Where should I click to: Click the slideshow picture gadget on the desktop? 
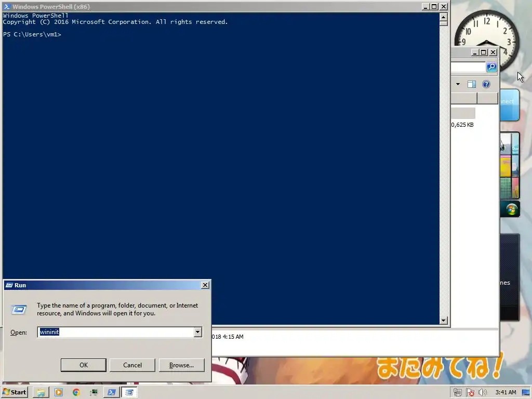click(510, 165)
